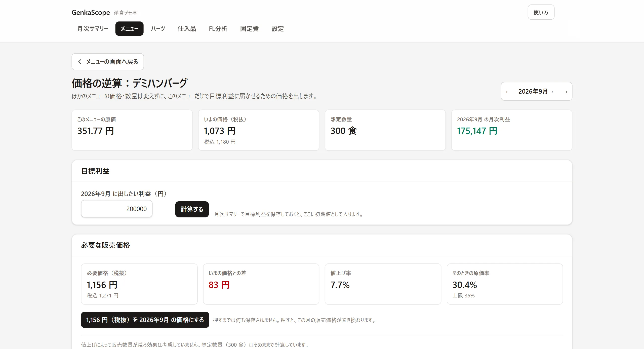Screen dimensions: 644x349
Task: Click the 価格の逆算：デミハンバーグ page title
Action: (130, 83)
